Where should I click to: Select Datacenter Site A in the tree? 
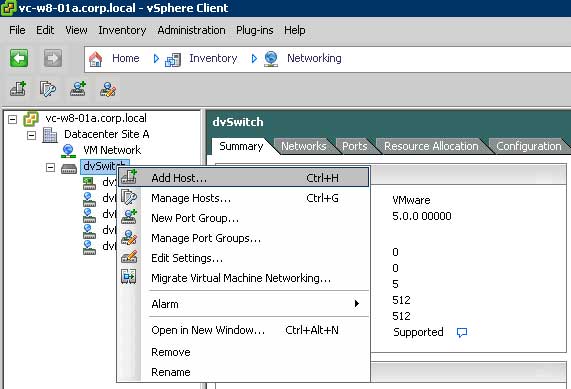click(x=107, y=134)
